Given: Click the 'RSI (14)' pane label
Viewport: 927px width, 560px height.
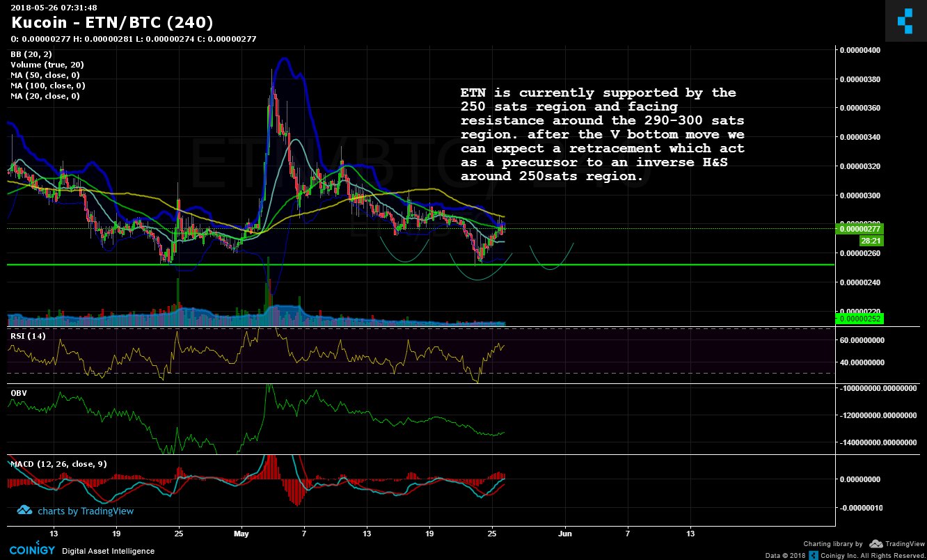Looking at the screenshot, I should tap(28, 337).
